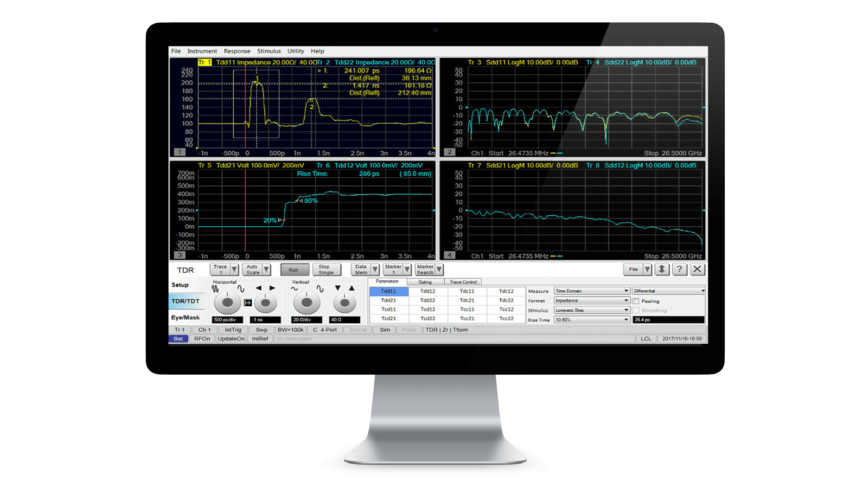Click the horizontal position left arrow
This screenshot has height=488, width=868.
click(x=258, y=288)
